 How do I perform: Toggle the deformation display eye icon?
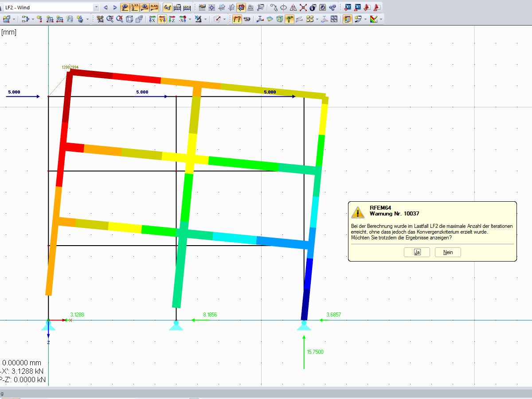tap(125, 8)
